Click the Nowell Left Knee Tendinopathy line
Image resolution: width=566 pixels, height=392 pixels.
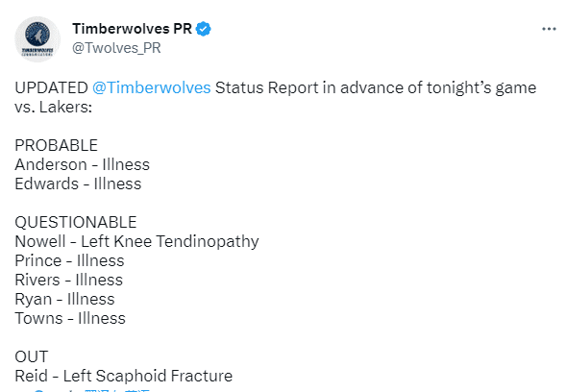tap(136, 242)
